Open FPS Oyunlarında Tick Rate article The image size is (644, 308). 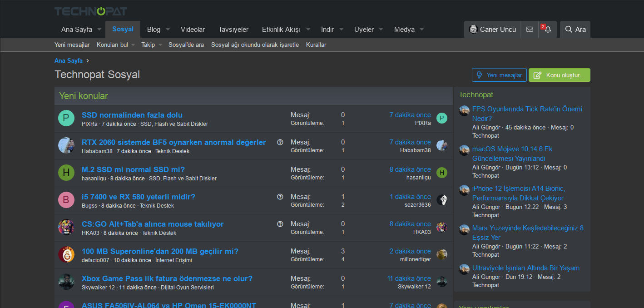[527, 114]
